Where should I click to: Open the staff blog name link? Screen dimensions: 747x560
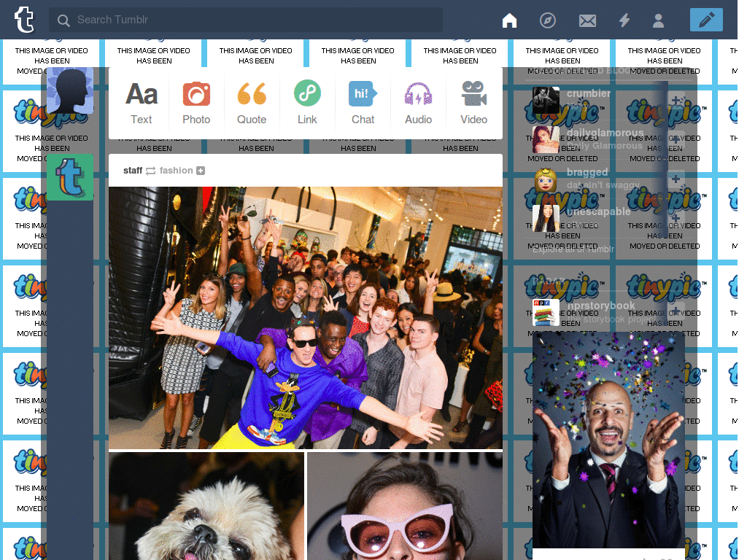[x=133, y=171]
